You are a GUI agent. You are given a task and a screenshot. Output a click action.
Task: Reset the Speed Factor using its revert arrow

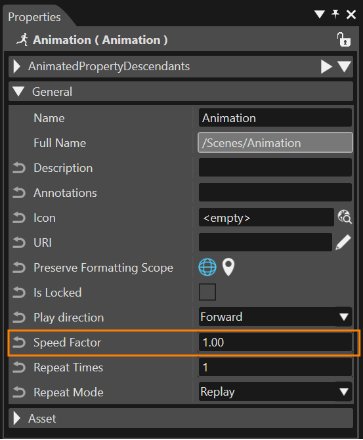point(19,343)
